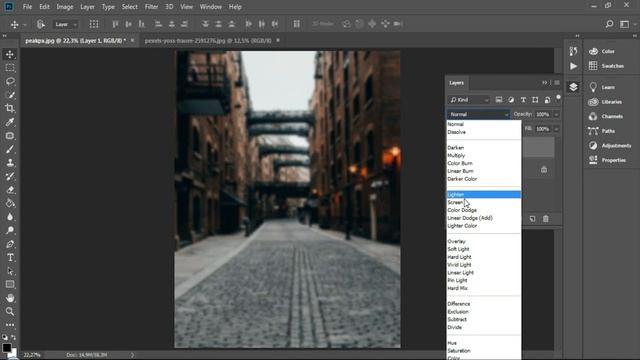
Task: Select the History Brush tool
Action: coord(10,176)
